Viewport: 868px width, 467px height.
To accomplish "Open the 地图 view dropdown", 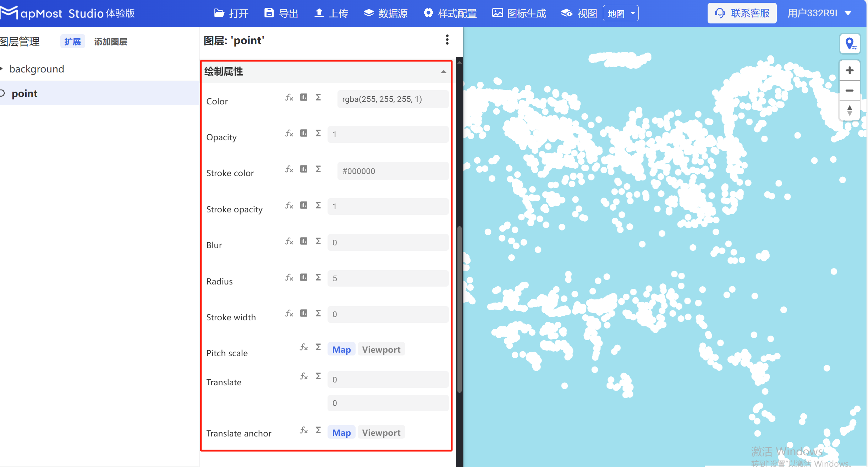I will click(x=621, y=13).
